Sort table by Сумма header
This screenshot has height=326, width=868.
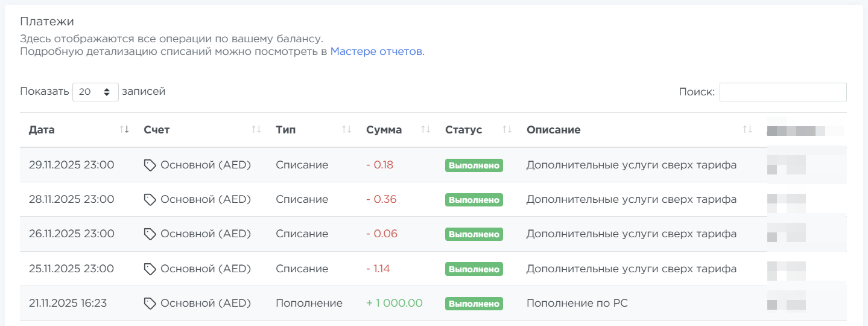click(384, 130)
